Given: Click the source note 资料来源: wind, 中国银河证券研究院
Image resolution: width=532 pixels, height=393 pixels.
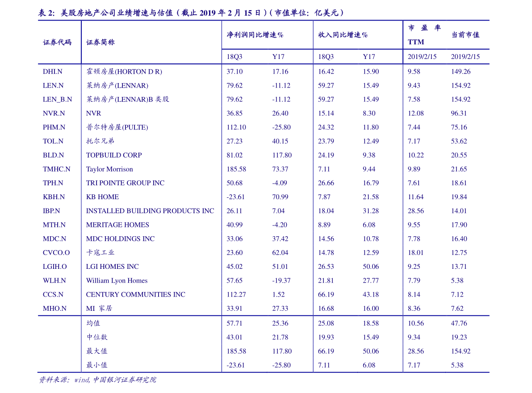Looking at the screenshot, I should point(98,380).
